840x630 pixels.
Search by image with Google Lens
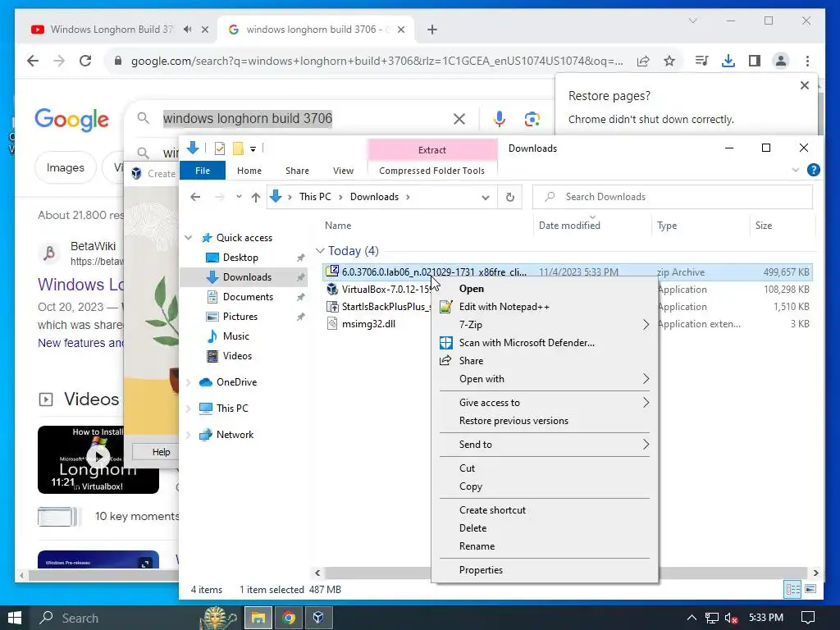coord(532,118)
